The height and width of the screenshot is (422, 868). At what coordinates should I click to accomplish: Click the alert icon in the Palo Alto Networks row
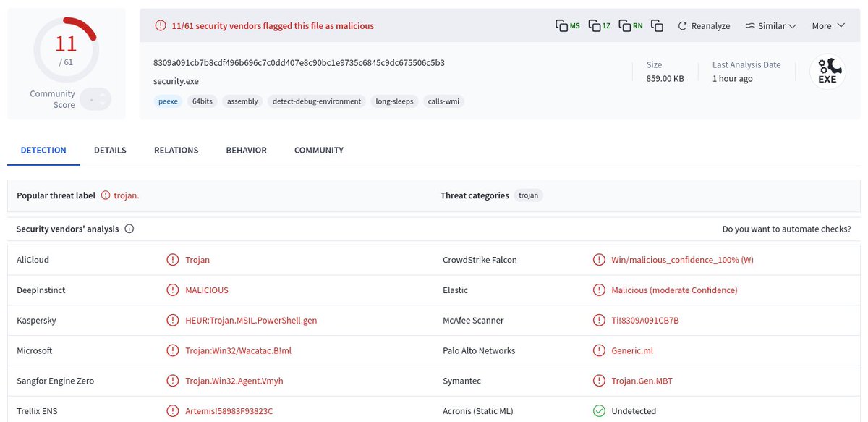(x=599, y=350)
